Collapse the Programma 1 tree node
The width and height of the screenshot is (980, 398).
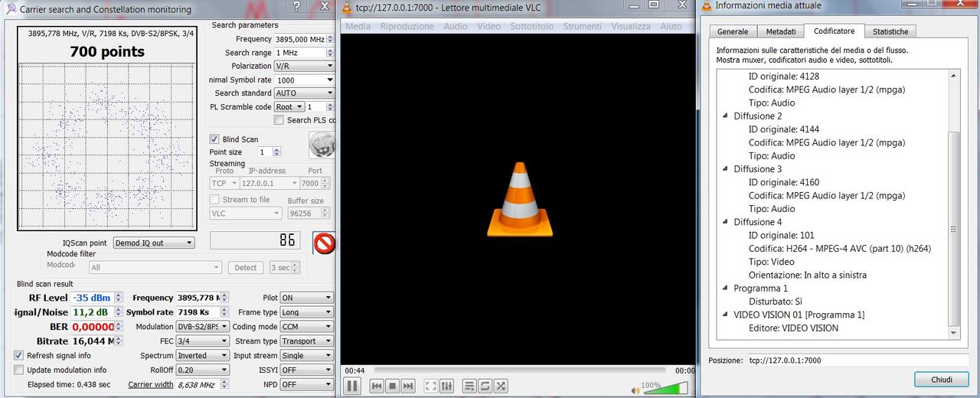pyautogui.click(x=726, y=288)
